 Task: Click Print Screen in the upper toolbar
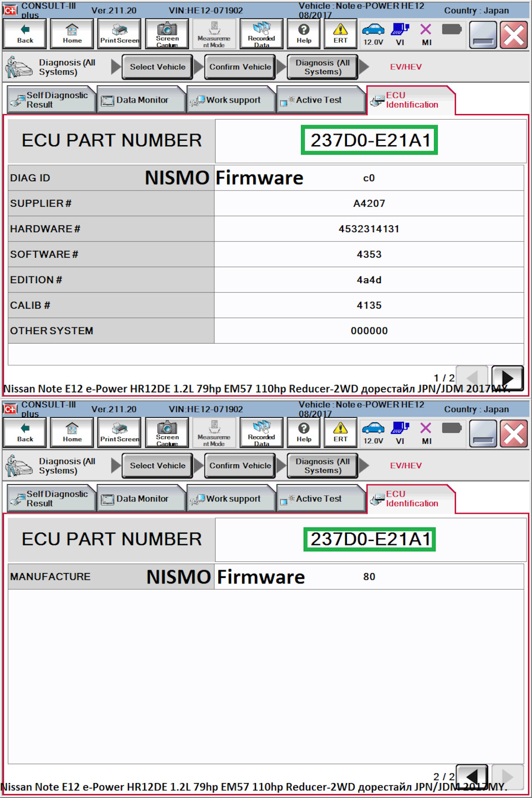coord(120,34)
